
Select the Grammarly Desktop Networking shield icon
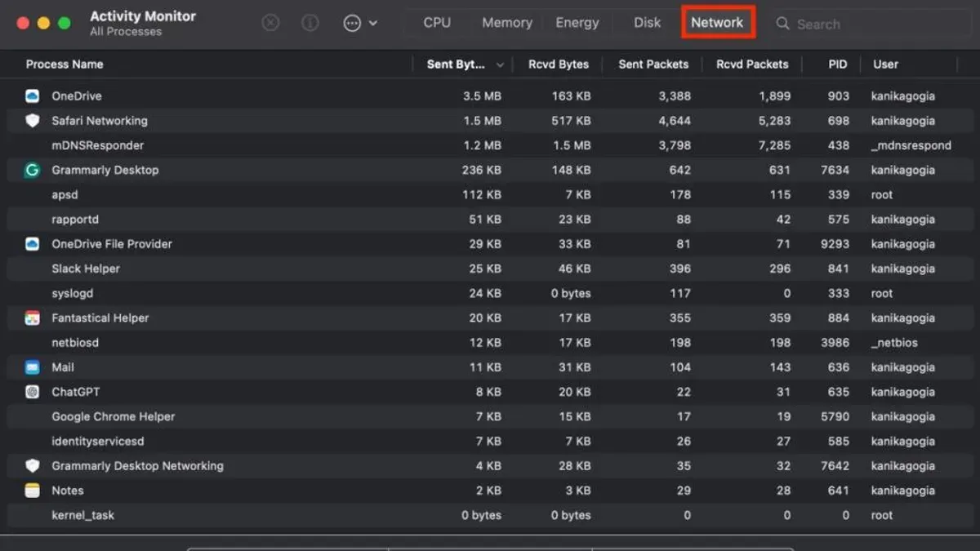click(x=32, y=466)
